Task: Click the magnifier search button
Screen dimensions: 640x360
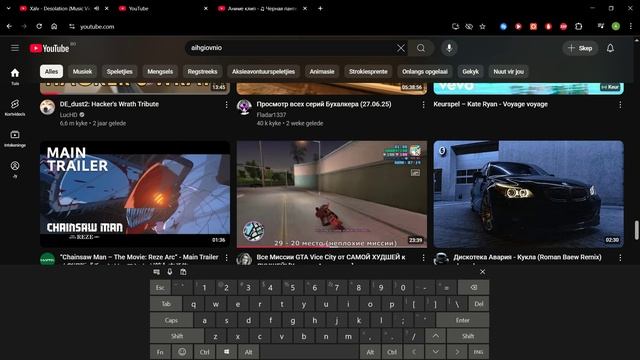Action: pos(421,48)
